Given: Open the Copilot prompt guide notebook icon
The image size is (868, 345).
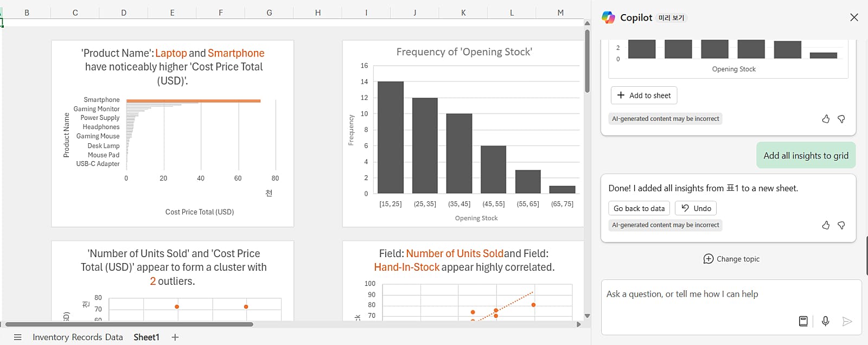Looking at the screenshot, I should pyautogui.click(x=803, y=321).
